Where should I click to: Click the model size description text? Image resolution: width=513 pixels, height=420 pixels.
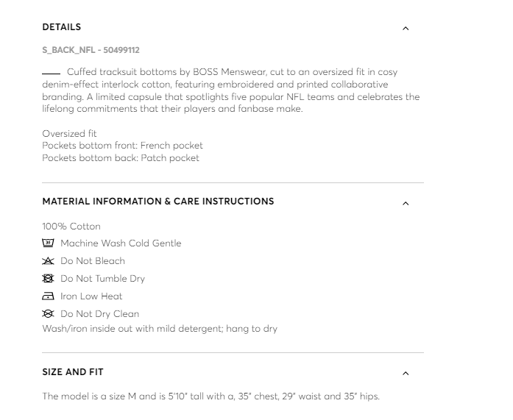click(x=211, y=396)
